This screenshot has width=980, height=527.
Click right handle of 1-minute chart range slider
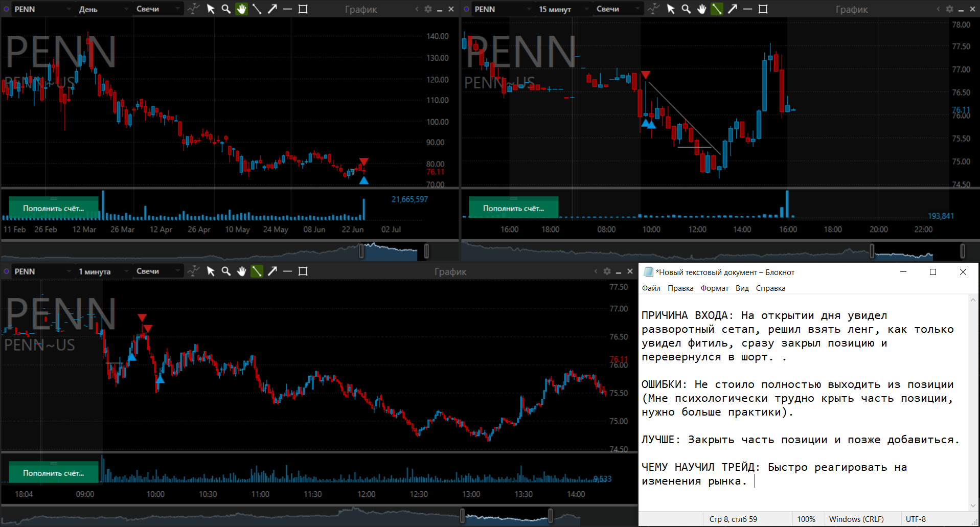pos(551,516)
